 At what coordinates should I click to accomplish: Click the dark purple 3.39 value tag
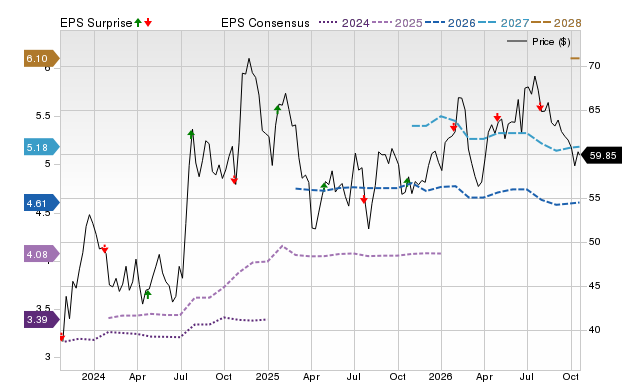point(42,319)
